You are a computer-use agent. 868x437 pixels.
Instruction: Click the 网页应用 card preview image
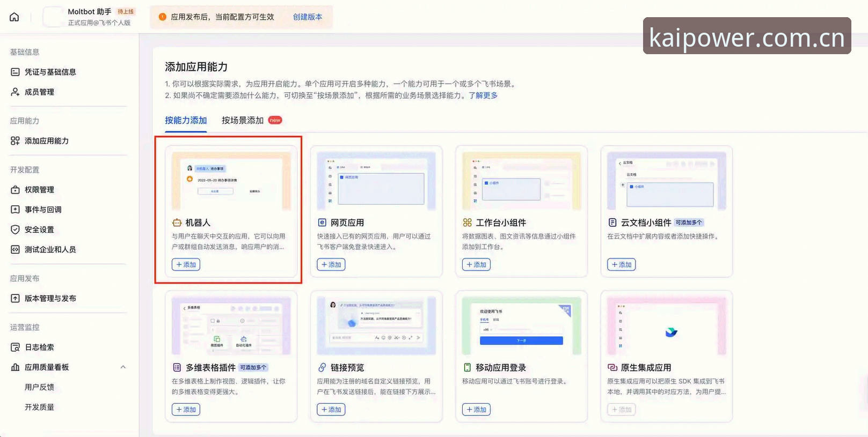point(376,181)
